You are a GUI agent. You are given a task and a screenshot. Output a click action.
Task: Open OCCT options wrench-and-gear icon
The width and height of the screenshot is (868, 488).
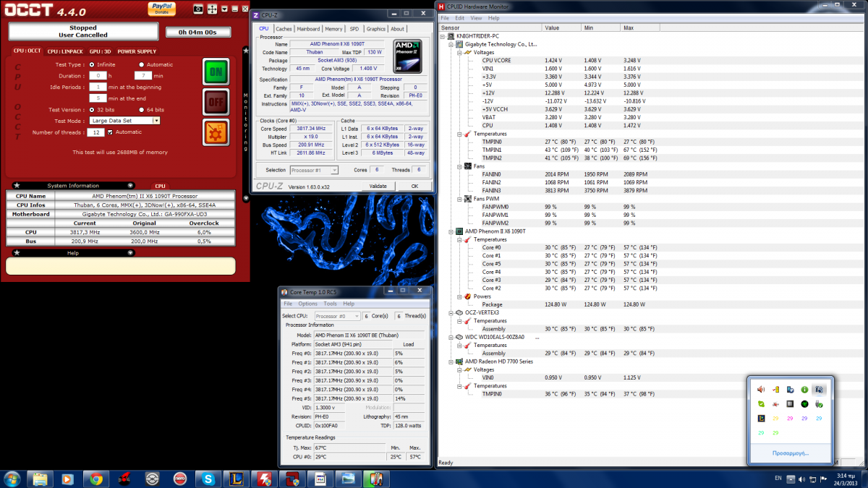tap(216, 134)
